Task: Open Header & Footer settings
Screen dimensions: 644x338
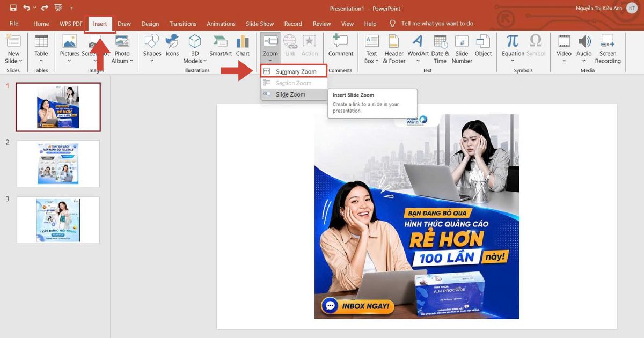Action: tap(394, 49)
